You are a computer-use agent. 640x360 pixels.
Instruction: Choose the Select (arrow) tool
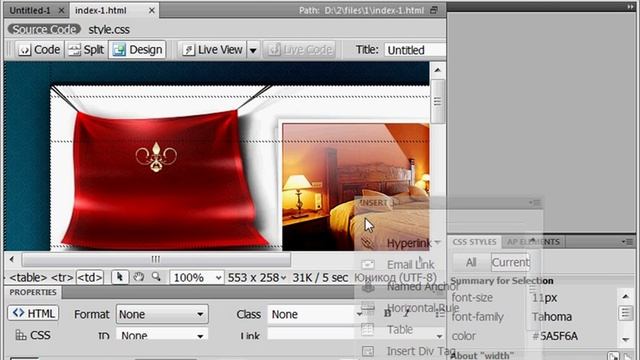120,277
